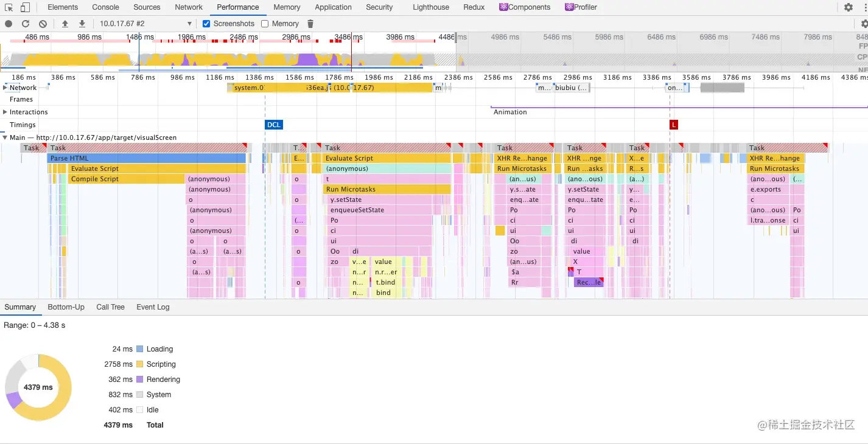Viewport: 868px width, 444px height.
Task: Select the Bottom-Up tab
Action: tap(66, 307)
